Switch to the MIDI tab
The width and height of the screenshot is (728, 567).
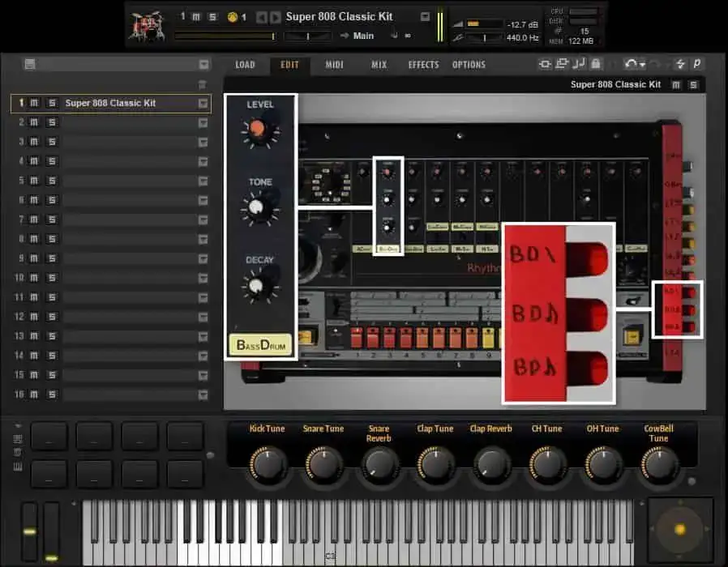(x=334, y=65)
